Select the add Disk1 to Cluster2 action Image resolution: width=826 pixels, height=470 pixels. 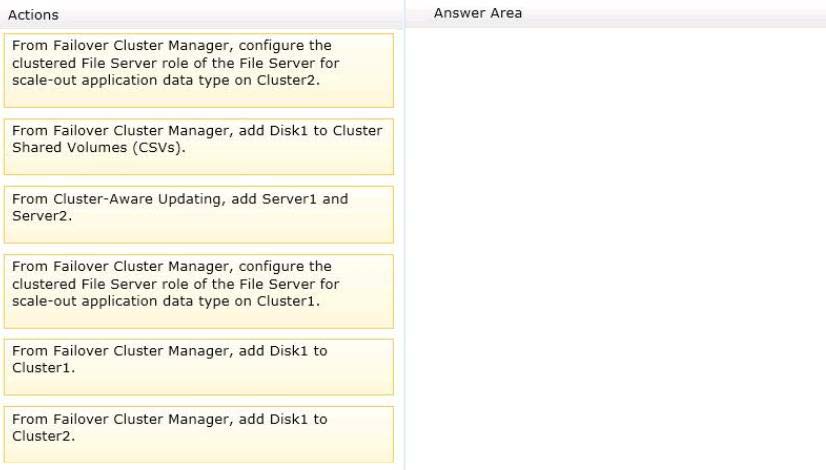point(199,434)
